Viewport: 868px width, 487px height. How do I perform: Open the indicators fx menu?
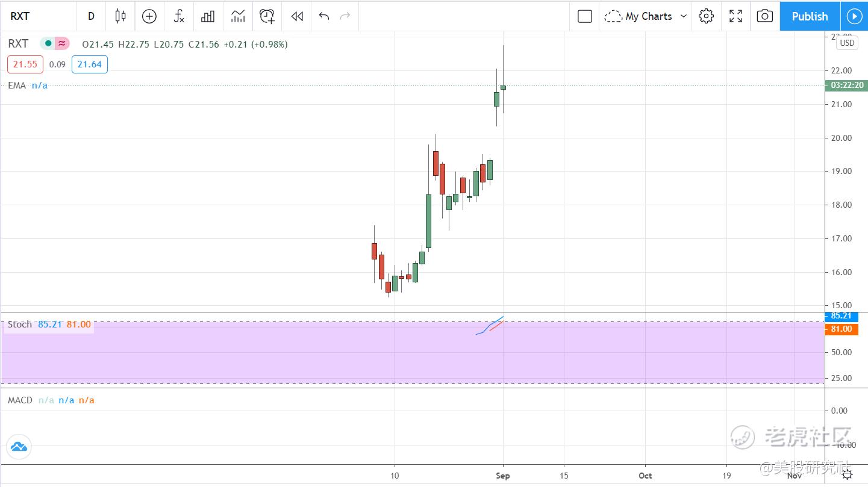pyautogui.click(x=179, y=16)
